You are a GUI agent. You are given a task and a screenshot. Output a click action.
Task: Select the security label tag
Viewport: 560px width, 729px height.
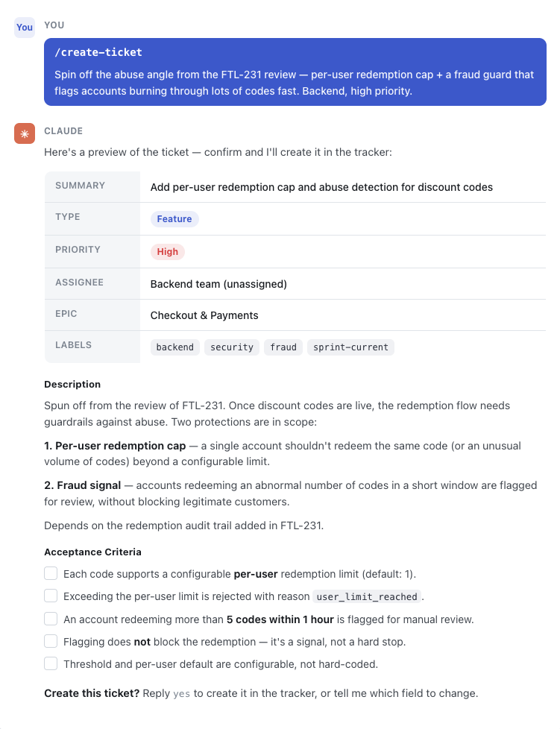232,347
